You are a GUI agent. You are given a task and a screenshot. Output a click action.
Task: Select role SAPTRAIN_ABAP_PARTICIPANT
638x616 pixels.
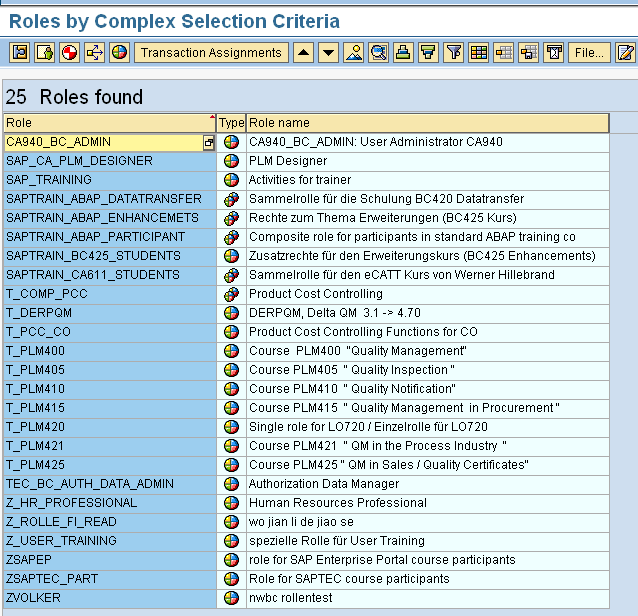click(110, 237)
